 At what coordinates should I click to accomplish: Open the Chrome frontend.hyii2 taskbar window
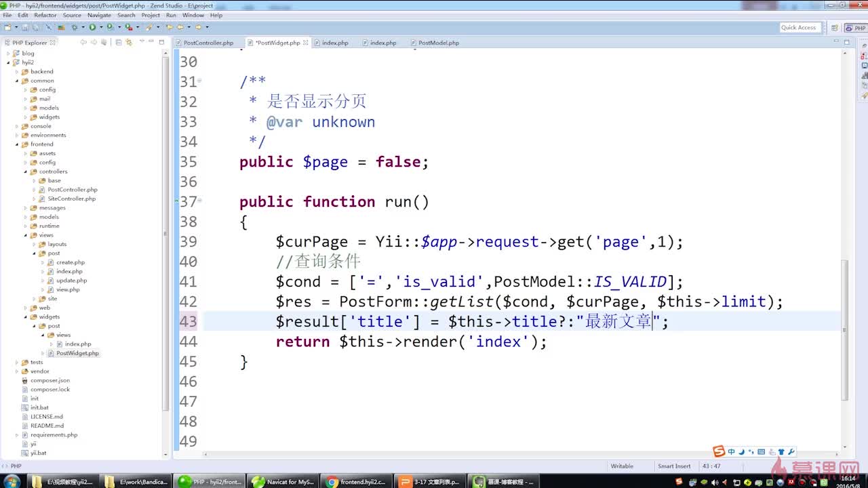pyautogui.click(x=357, y=481)
